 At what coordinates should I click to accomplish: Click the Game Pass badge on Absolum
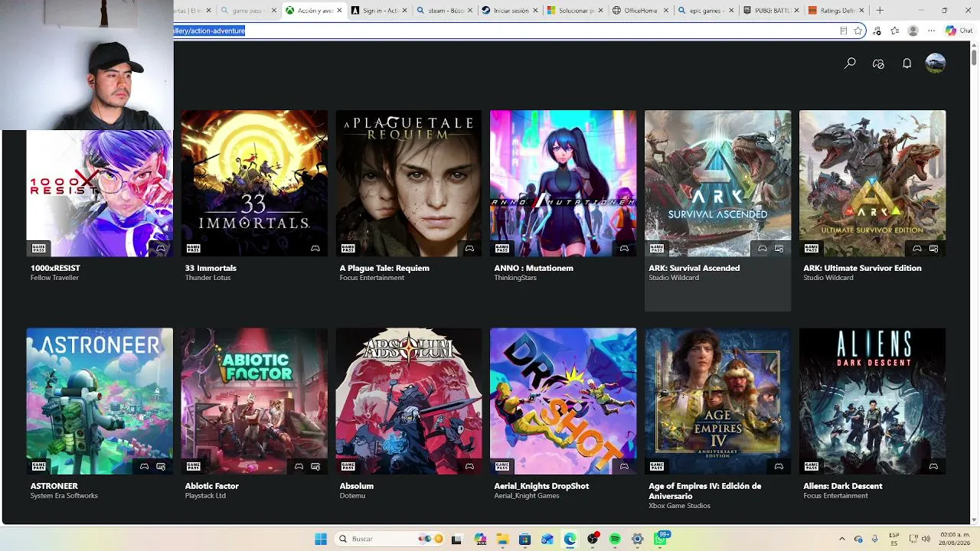pos(348,466)
